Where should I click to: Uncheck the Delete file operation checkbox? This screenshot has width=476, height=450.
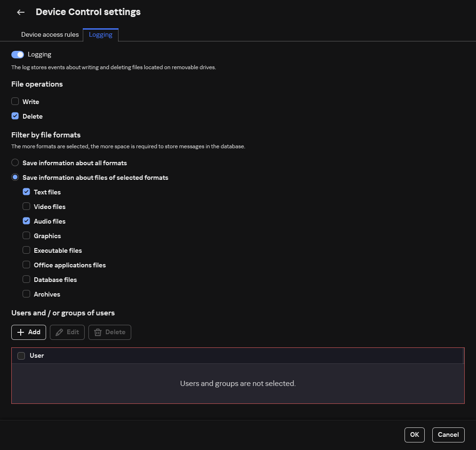click(x=15, y=116)
